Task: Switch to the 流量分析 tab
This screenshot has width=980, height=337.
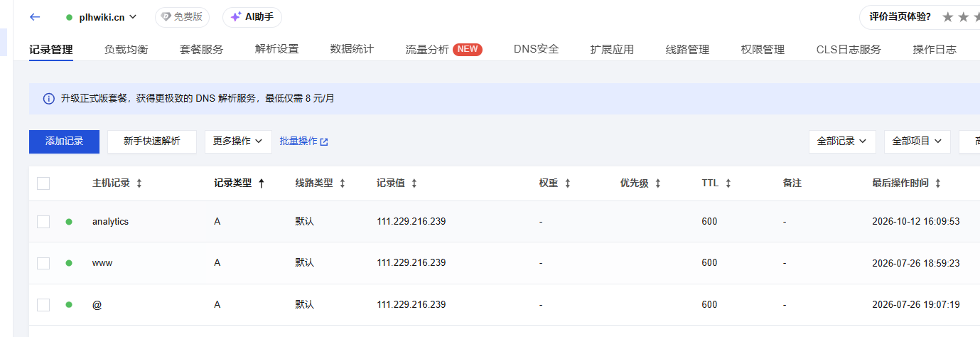Action: coord(428,50)
